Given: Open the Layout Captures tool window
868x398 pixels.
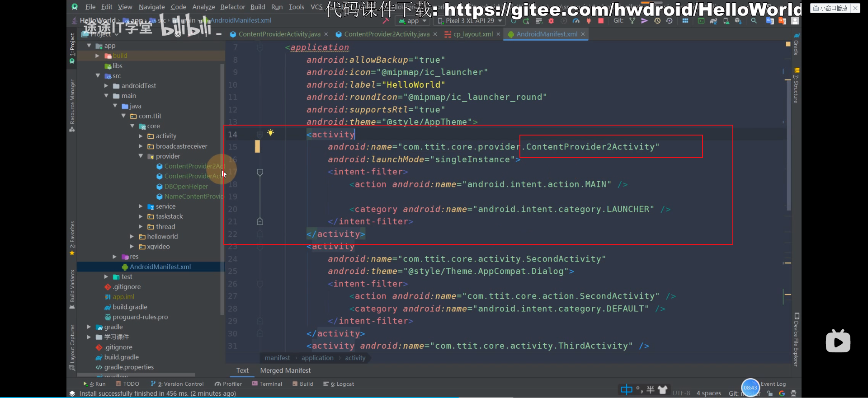Looking at the screenshot, I should click(72, 347).
